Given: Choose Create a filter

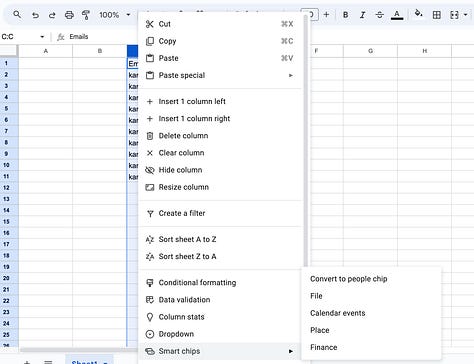Looking at the screenshot, I should [220, 213].
